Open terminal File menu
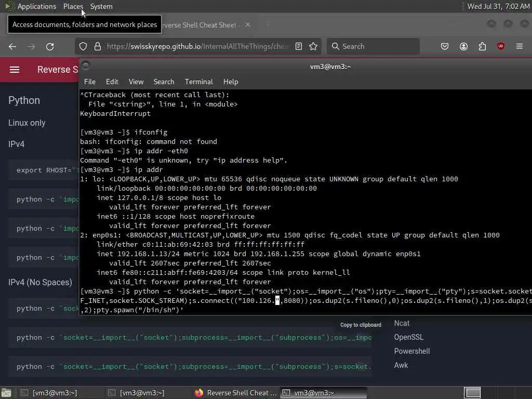The width and height of the screenshot is (532, 399). tap(89, 82)
